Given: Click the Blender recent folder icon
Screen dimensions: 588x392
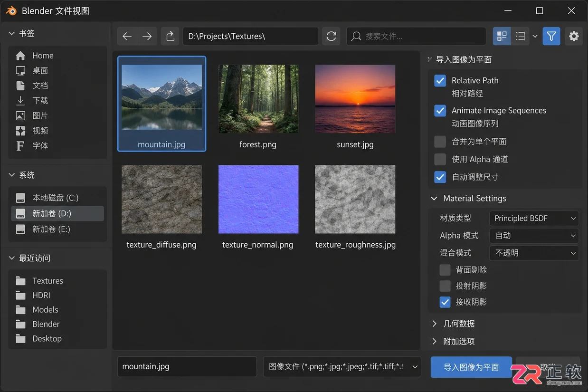Looking at the screenshot, I should click(20, 325).
